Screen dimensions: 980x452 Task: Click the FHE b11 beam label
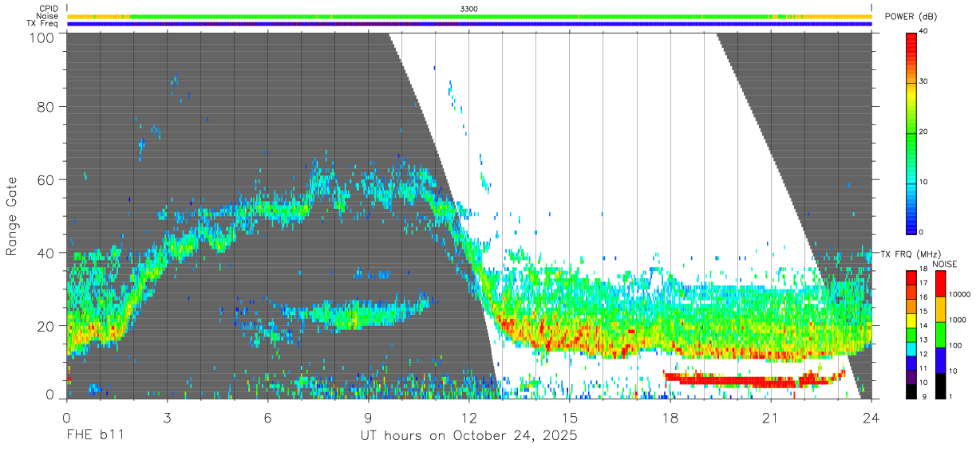point(94,436)
